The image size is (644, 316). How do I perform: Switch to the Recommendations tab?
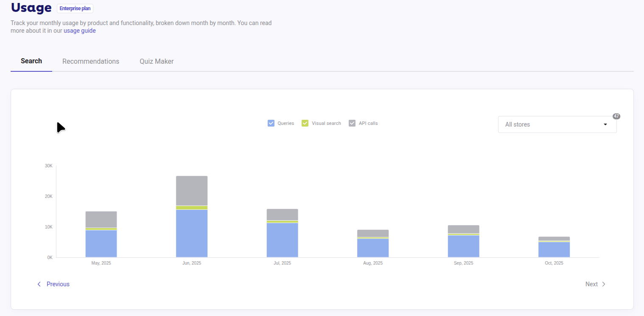pyautogui.click(x=91, y=61)
